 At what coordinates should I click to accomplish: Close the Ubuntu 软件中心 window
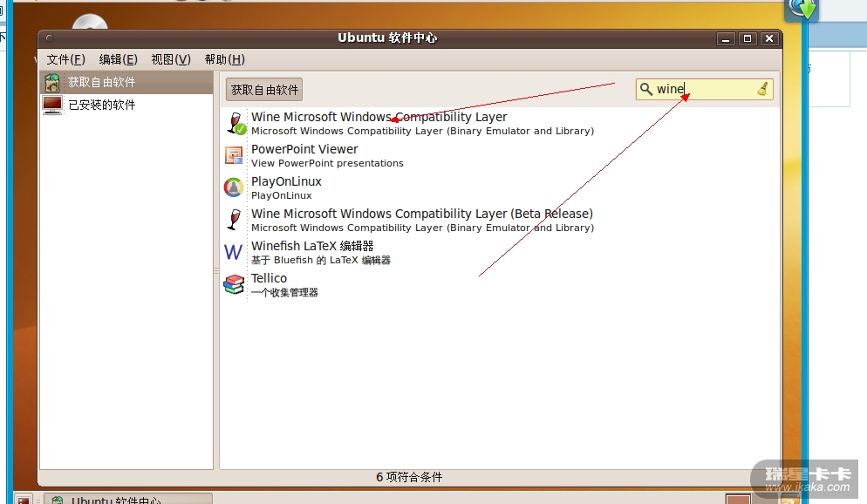click(768, 38)
